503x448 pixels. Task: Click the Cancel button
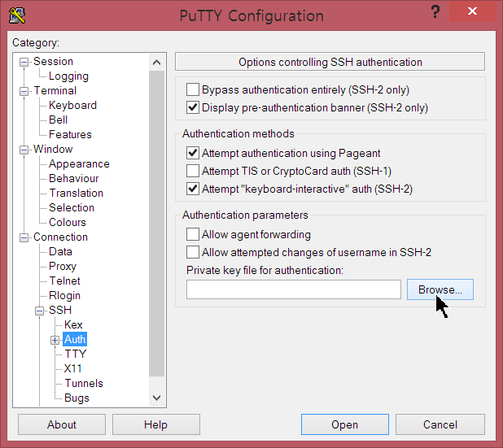pyautogui.click(x=440, y=424)
